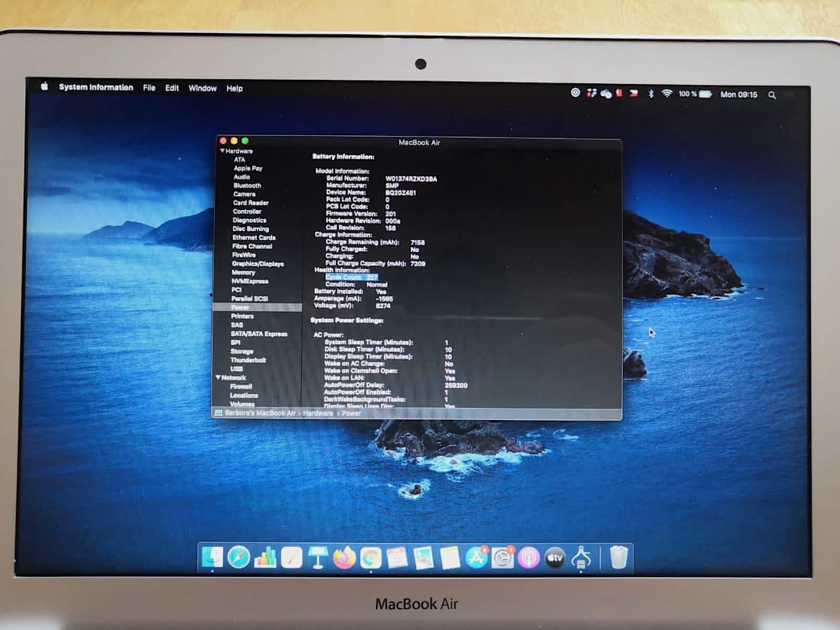Click the cloud sync icon in the menu bar
The width and height of the screenshot is (840, 630).
click(x=606, y=93)
